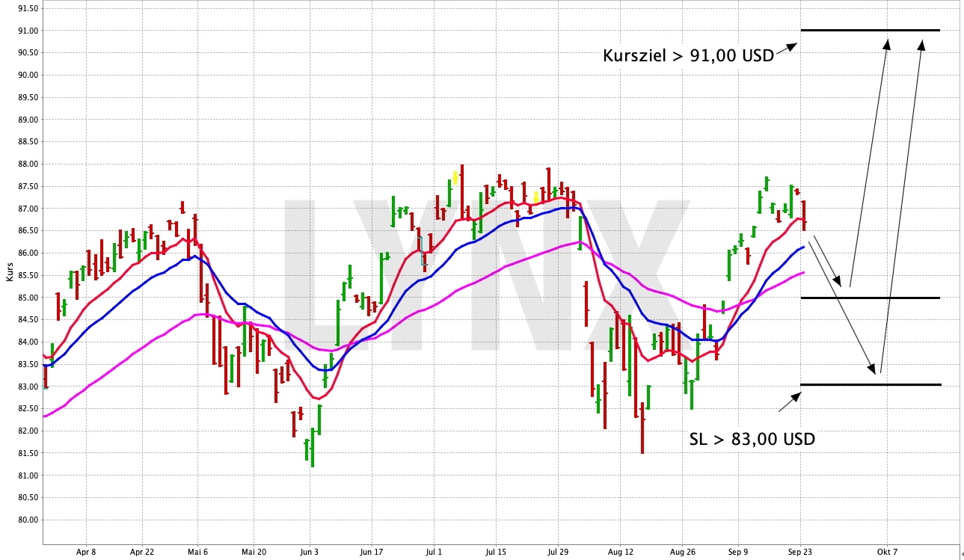
Task: Click the 'Kursziel > 91,00 USD' annotation text
Action: point(688,56)
